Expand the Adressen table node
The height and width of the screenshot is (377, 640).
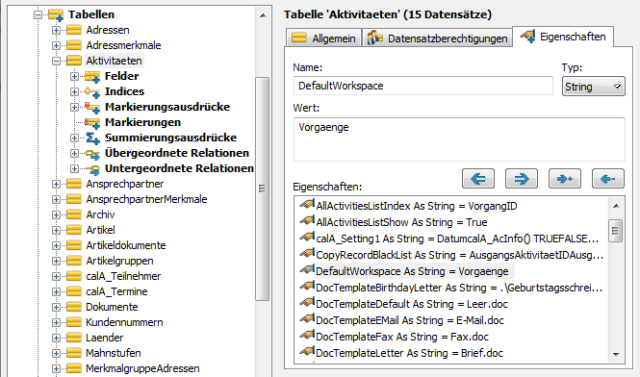point(56,30)
